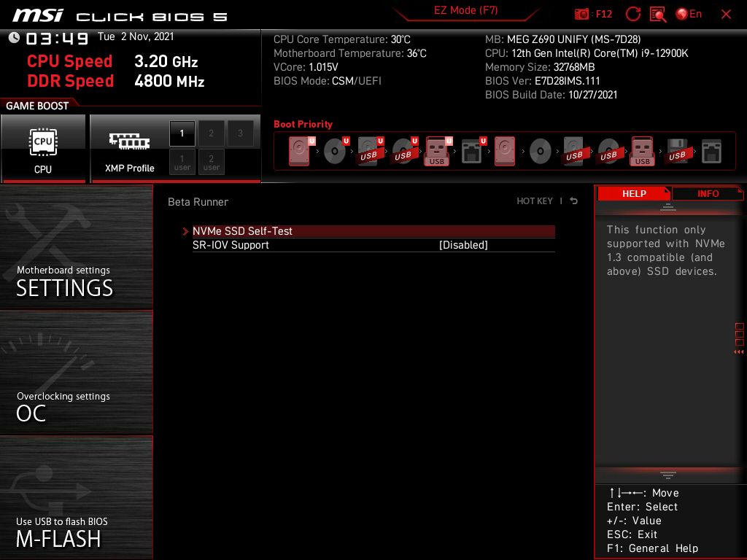Toggle the CPU Game Boost button
The width and height of the screenshot is (747, 560).
(x=43, y=148)
